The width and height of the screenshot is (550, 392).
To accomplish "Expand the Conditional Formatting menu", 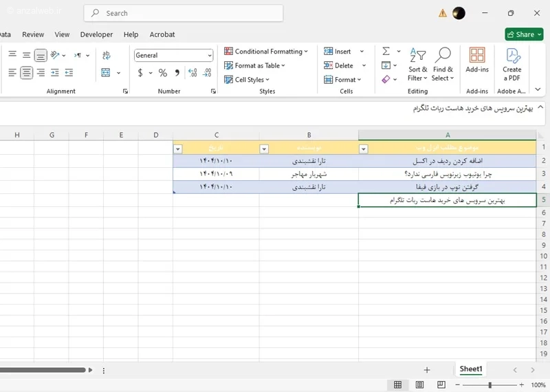I will [266, 52].
